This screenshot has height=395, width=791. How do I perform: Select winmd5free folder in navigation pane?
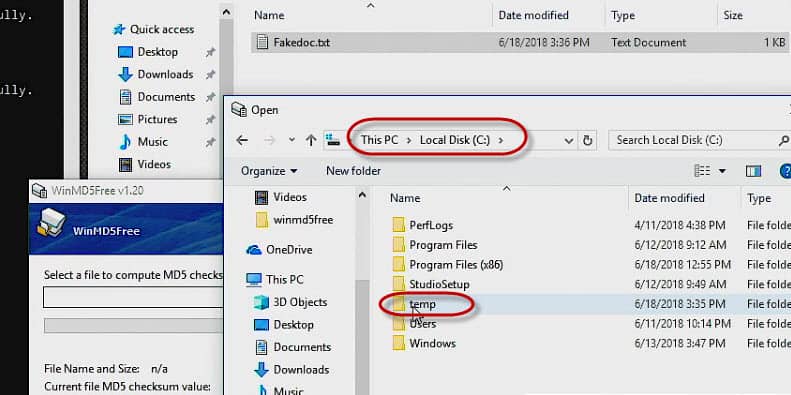coord(303,220)
